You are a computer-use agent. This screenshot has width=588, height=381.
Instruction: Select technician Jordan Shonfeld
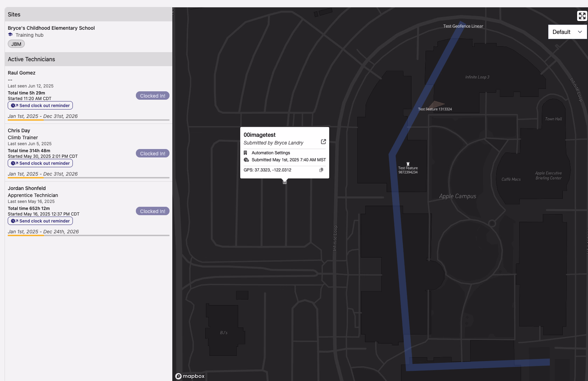(27, 188)
